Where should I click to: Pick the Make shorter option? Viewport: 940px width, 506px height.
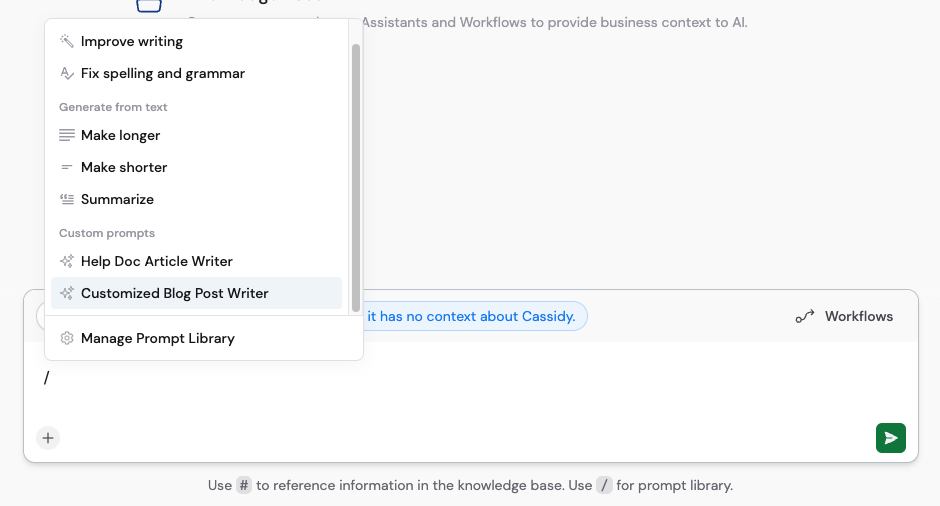196,167
